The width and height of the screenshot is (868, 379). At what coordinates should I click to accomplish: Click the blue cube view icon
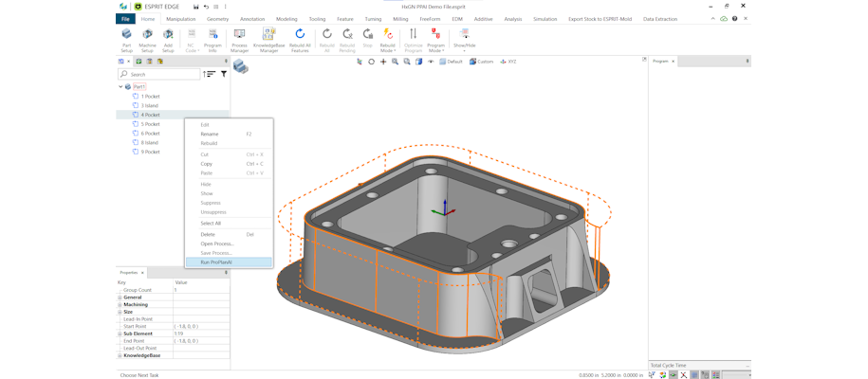419,62
